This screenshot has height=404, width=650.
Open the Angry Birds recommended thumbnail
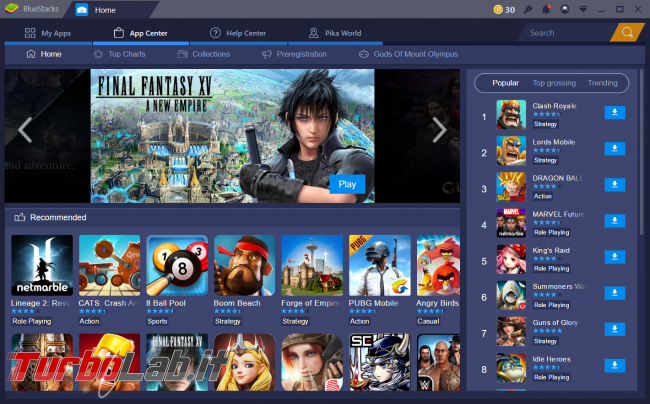tap(438, 265)
